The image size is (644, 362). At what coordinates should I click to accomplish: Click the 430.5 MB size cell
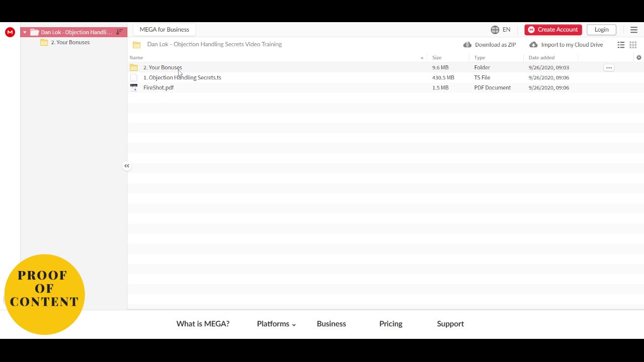tap(443, 77)
